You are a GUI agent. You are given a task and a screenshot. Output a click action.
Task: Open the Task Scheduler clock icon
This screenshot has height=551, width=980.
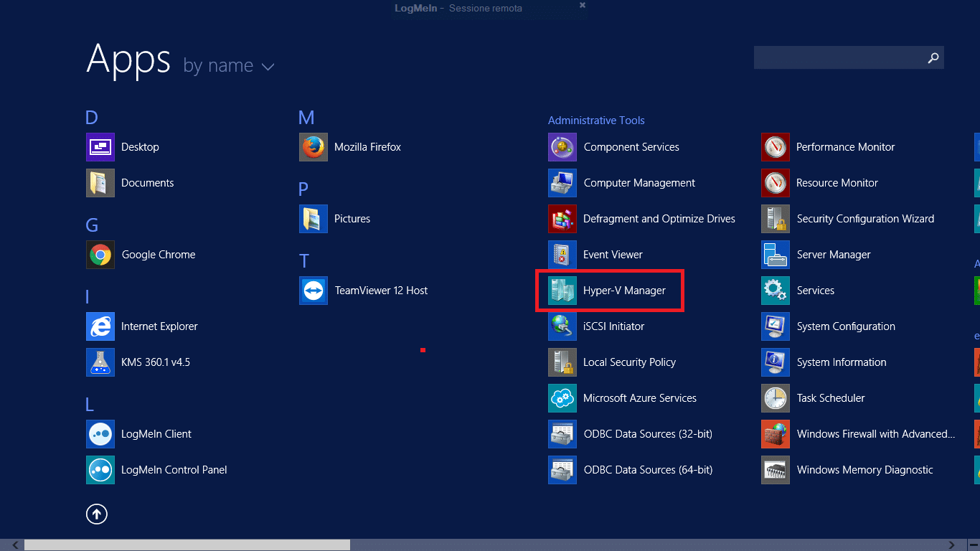point(776,398)
